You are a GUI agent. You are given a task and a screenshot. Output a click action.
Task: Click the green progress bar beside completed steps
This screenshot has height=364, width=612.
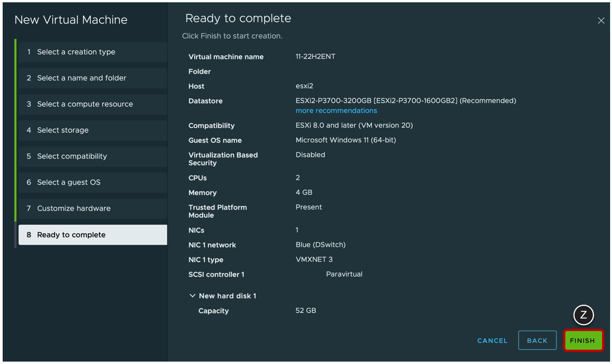[16, 134]
